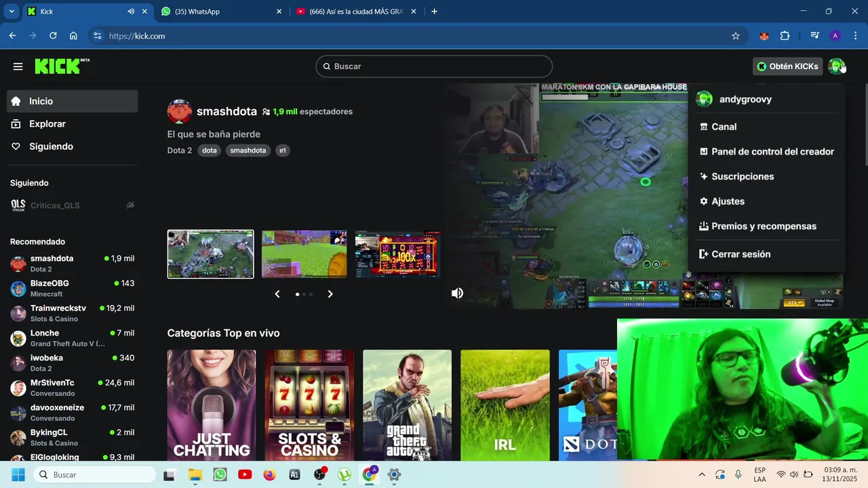Open the hamburger sidebar menu
The height and width of the screenshot is (488, 868).
[18, 66]
